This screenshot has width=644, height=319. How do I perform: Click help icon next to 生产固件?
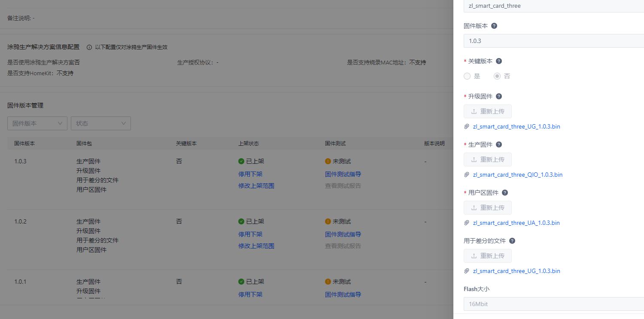point(499,144)
